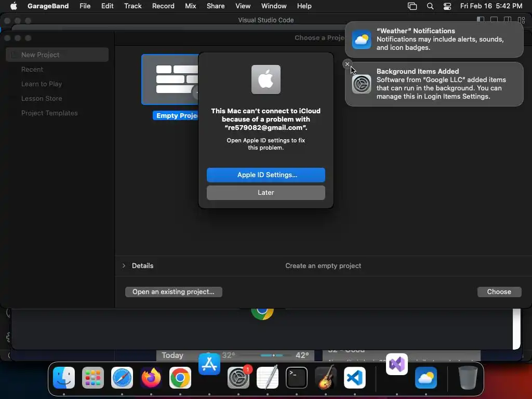The height and width of the screenshot is (399, 532).
Task: Open the App Store dock icon
Action: coord(209,364)
